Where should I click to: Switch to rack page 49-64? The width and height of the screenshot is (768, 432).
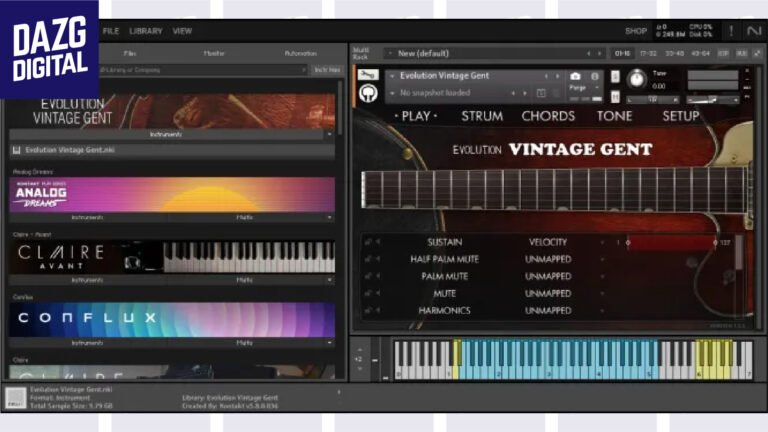pyautogui.click(x=700, y=53)
